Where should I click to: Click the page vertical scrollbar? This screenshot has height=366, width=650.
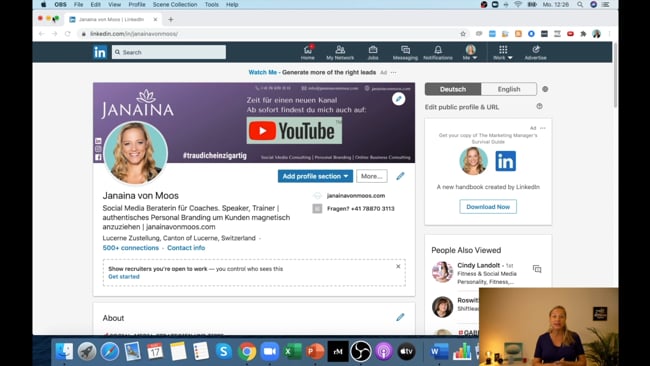pyautogui.click(x=615, y=75)
